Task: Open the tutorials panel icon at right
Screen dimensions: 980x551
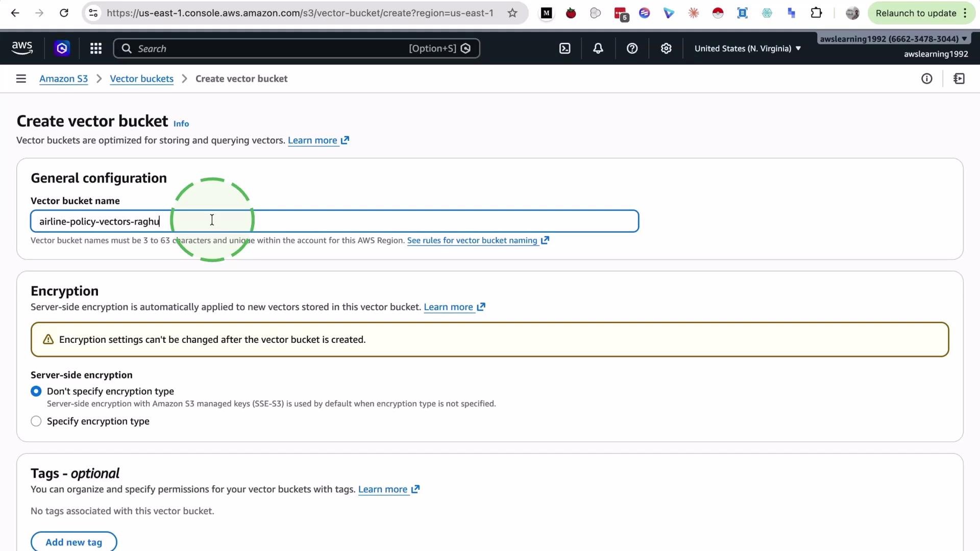Action: coord(959,79)
